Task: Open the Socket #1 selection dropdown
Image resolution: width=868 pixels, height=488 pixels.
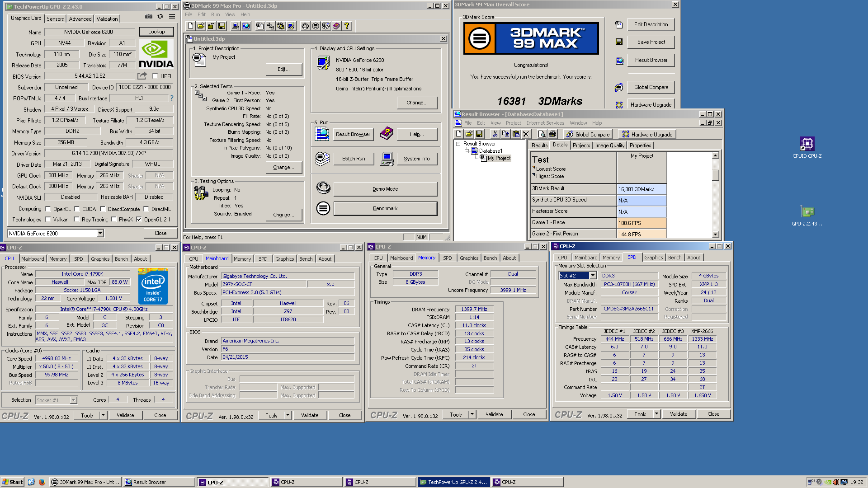Action: [73, 400]
